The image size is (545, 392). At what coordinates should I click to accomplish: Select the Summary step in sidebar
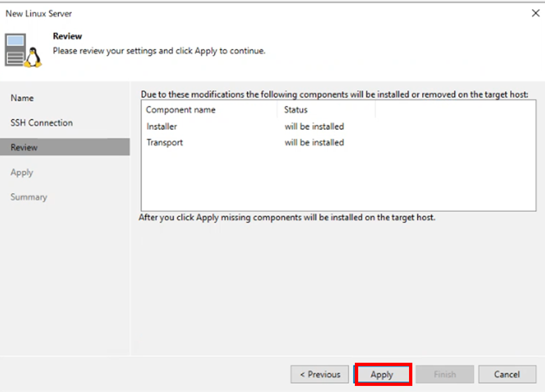(29, 197)
